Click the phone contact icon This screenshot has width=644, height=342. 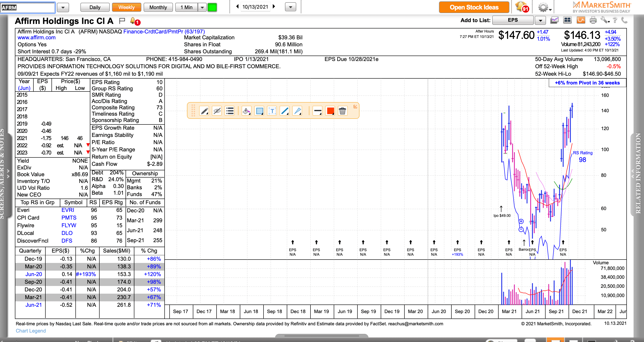[624, 20]
